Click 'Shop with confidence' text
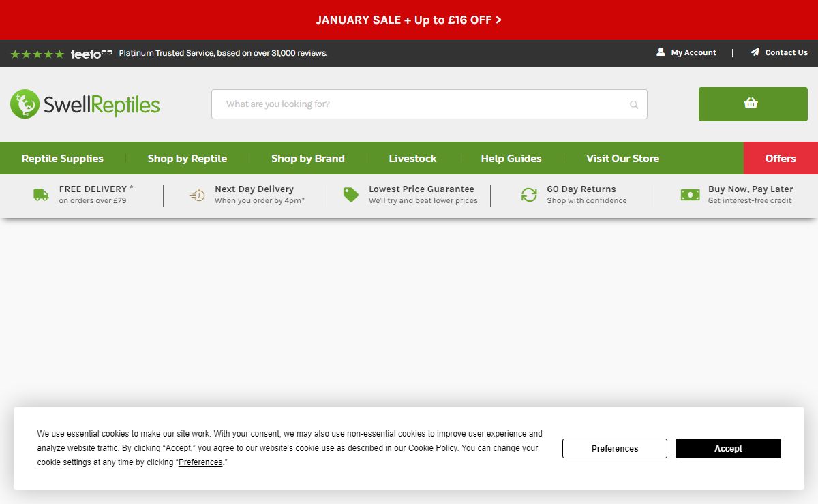This screenshot has height=504, width=818. [587, 200]
